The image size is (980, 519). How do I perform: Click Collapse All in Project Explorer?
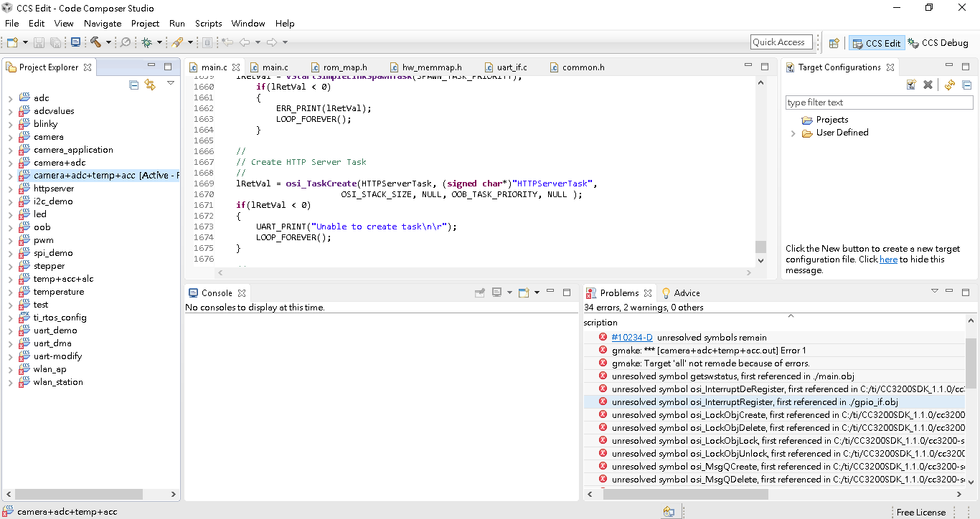[x=134, y=85]
